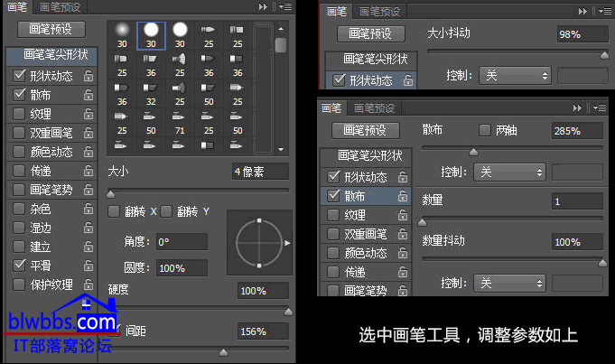Click lock icon for 散布 in Brush Tip Shape panel

(89, 95)
